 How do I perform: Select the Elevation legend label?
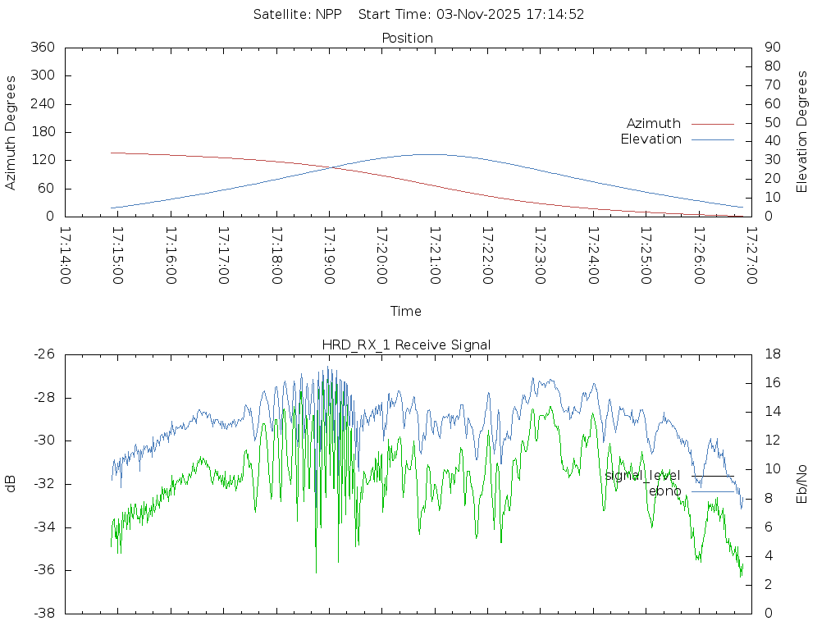651,139
